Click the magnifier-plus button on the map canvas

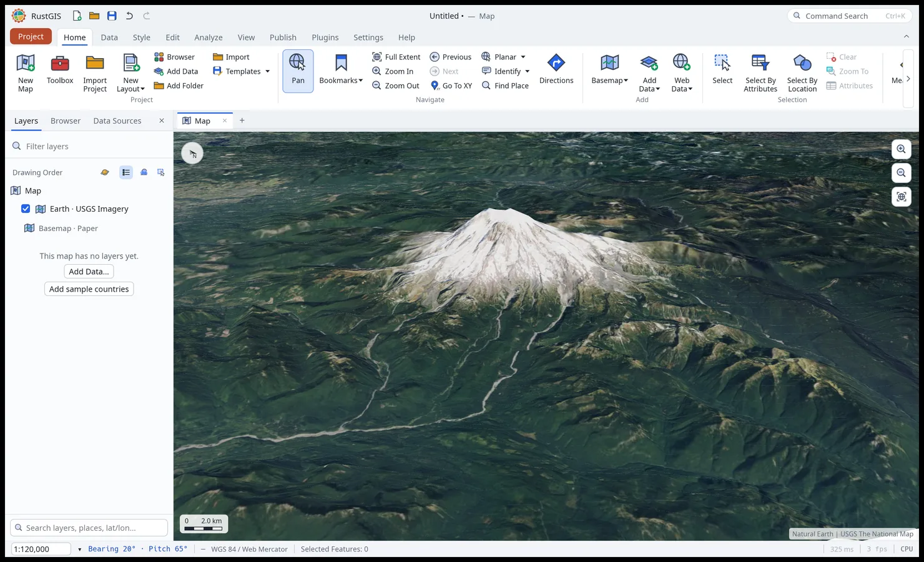click(901, 149)
